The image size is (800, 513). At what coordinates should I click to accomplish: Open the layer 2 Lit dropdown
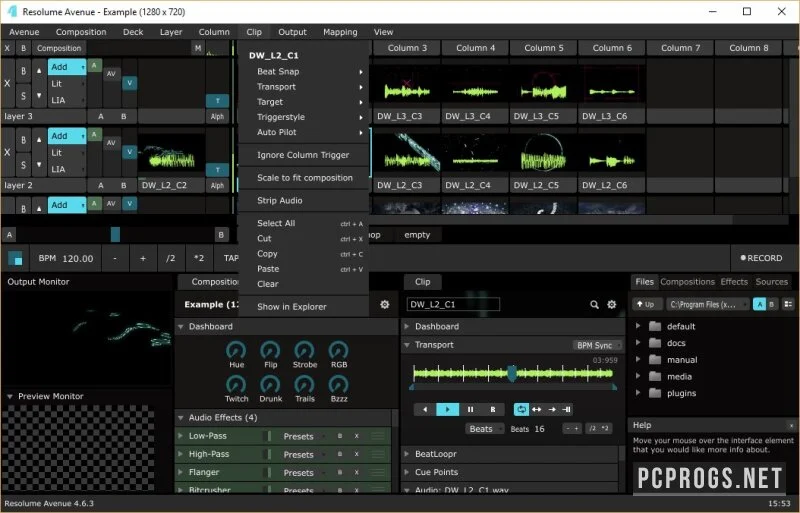[67, 153]
